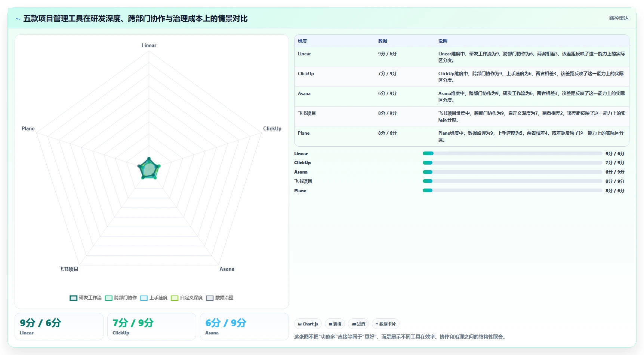Click the Chart.js tag chip

[308, 324]
